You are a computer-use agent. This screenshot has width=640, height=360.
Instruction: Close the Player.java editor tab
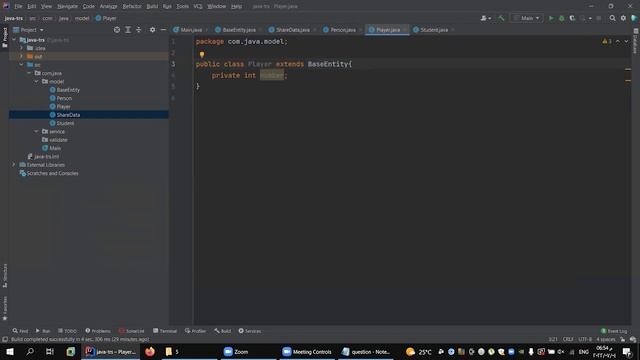coord(404,30)
